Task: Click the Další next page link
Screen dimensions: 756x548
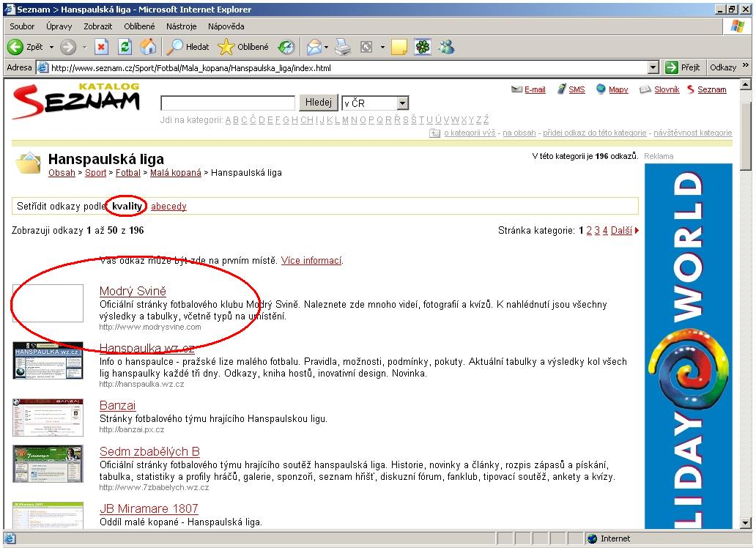Action: click(x=621, y=231)
